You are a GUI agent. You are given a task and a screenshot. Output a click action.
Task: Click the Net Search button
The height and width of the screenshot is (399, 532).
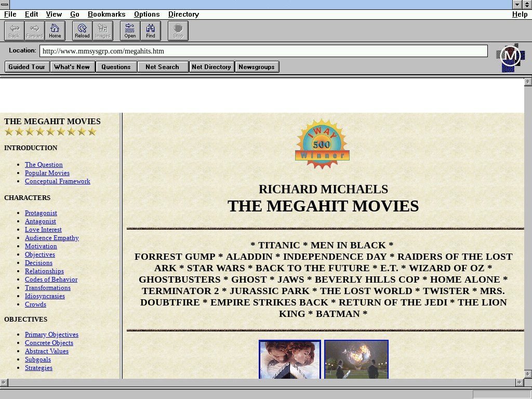(x=162, y=67)
